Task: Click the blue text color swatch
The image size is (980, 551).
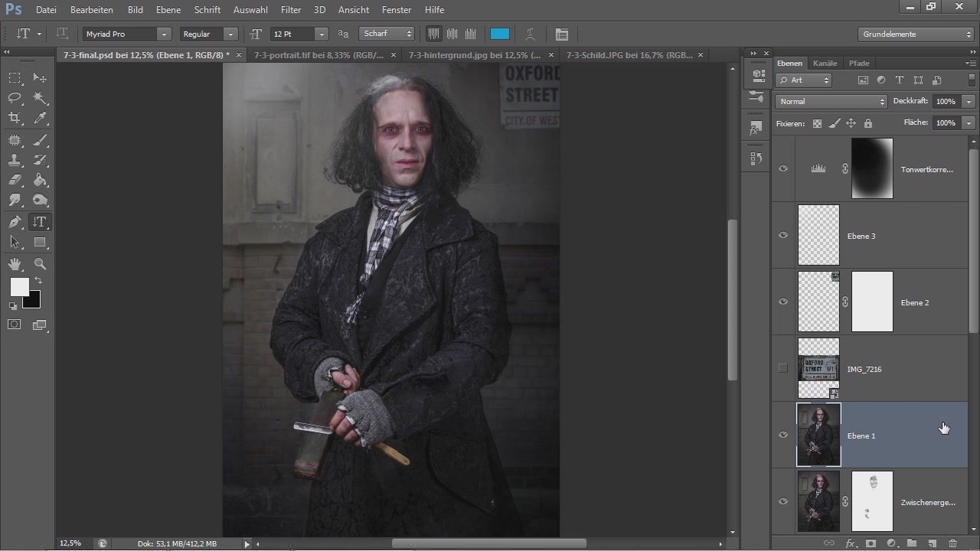Action: 500,34
